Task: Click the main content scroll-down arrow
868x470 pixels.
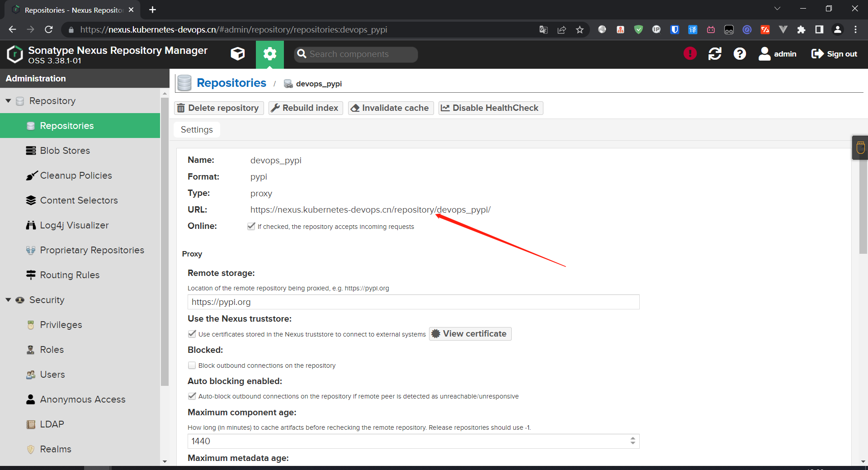Action: tap(863, 461)
